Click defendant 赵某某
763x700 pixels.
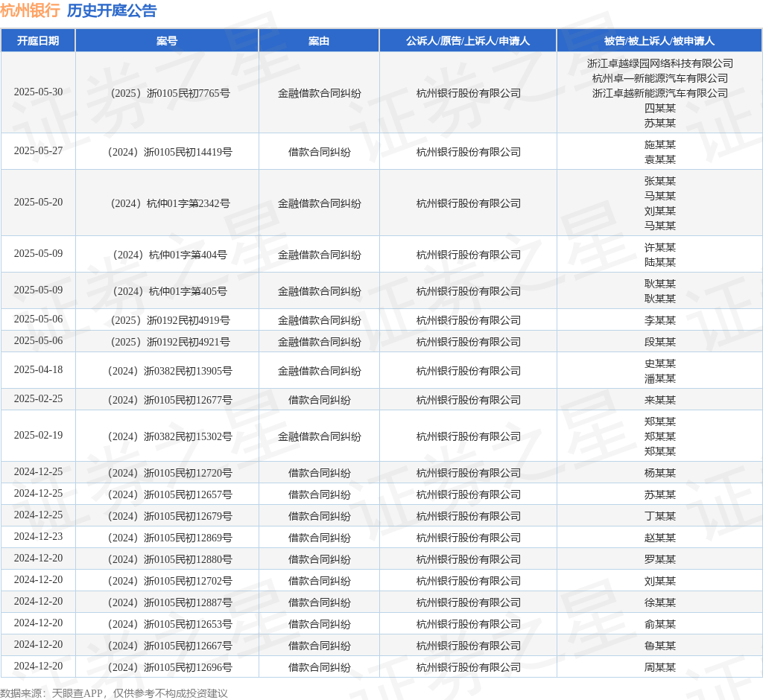(x=660, y=538)
